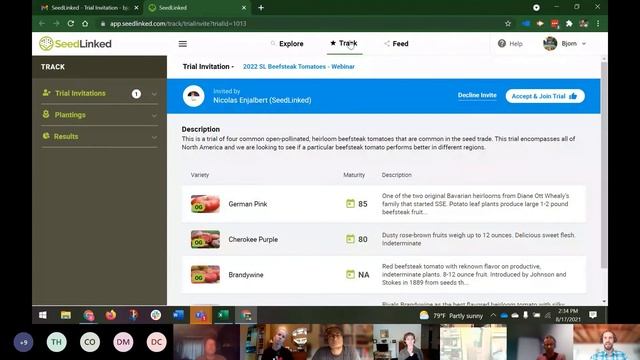The height and width of the screenshot is (360, 640).
Task: Expand the Results section chevron
Action: coord(154,137)
